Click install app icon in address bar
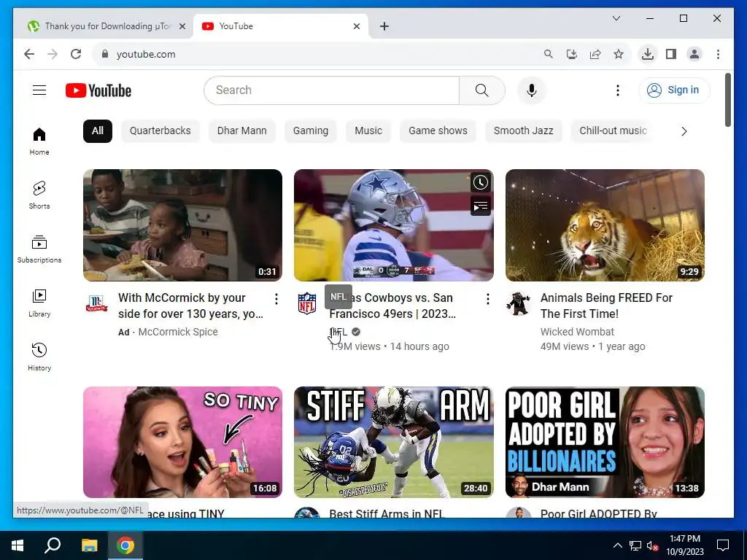Viewport: 747px width, 560px height. pos(572,54)
